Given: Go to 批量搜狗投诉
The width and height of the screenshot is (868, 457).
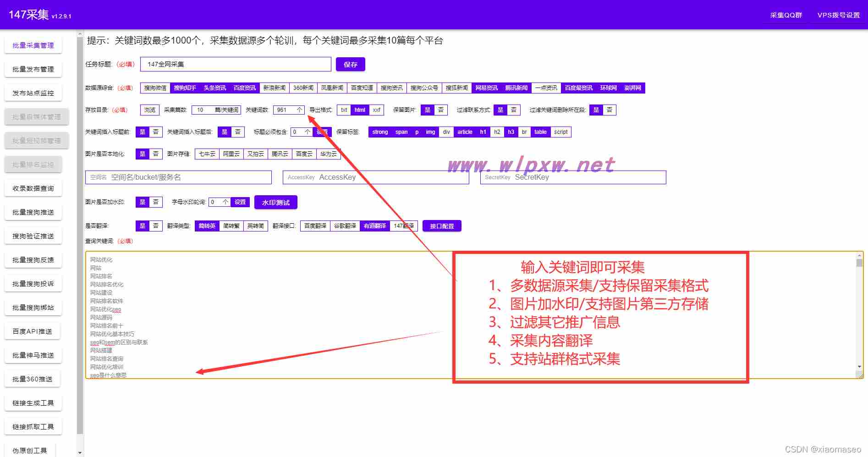Looking at the screenshot, I should pos(33,284).
